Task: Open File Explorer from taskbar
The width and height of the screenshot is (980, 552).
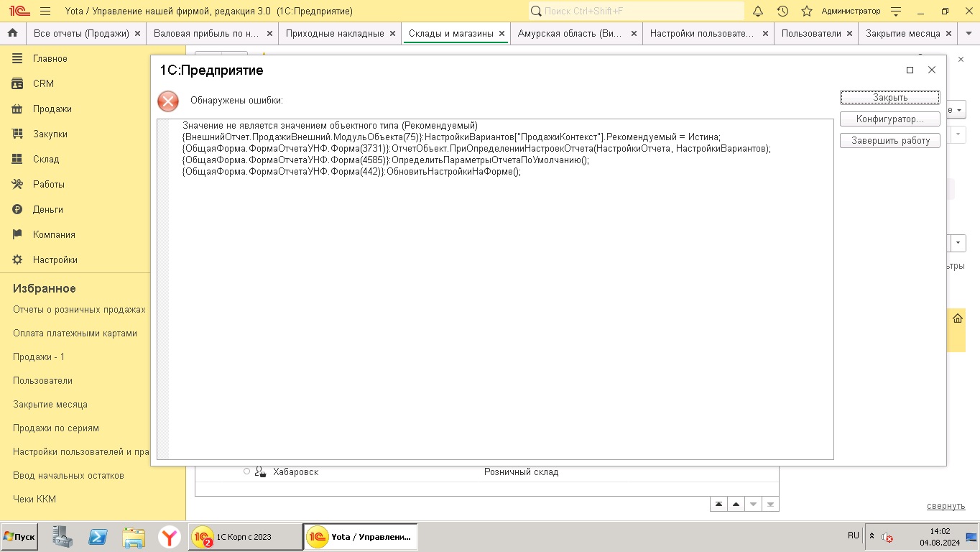Action: click(134, 537)
